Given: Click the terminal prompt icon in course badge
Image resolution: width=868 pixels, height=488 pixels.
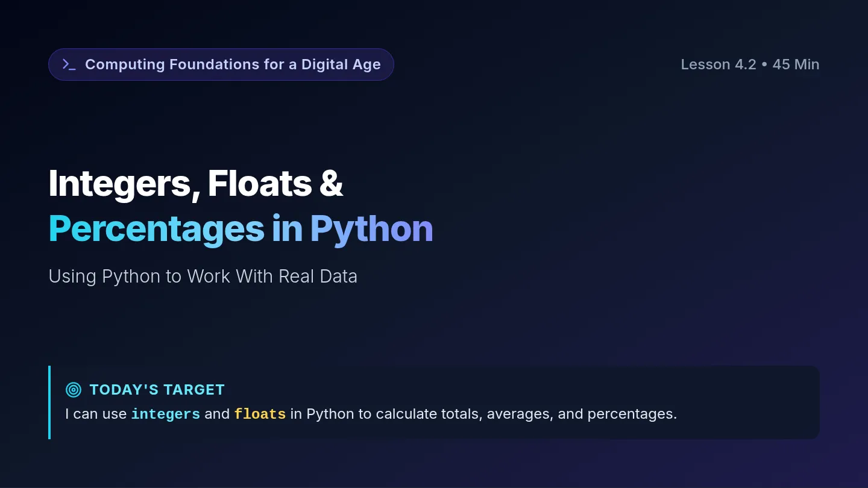Looking at the screenshot, I should [69, 64].
